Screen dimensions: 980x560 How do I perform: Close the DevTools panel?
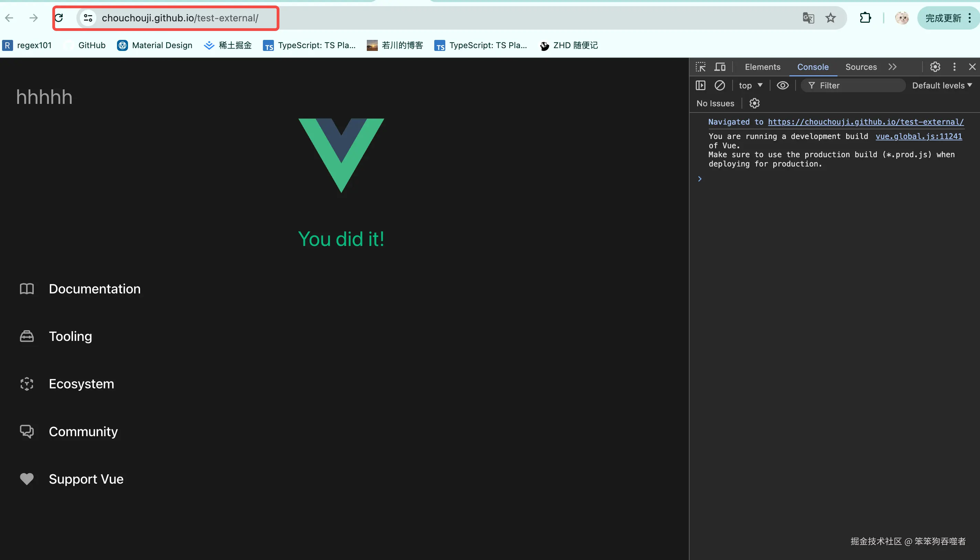pyautogui.click(x=972, y=67)
